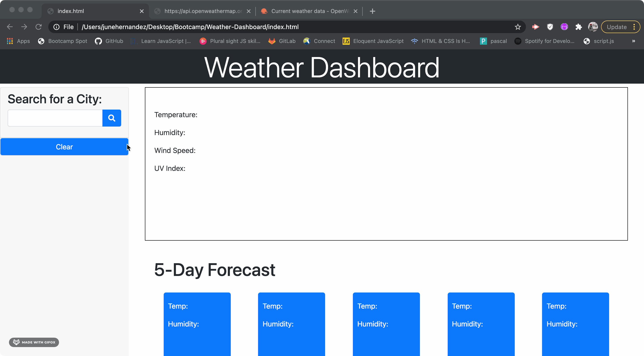
Task: Click inside the city search input field
Action: click(x=55, y=118)
